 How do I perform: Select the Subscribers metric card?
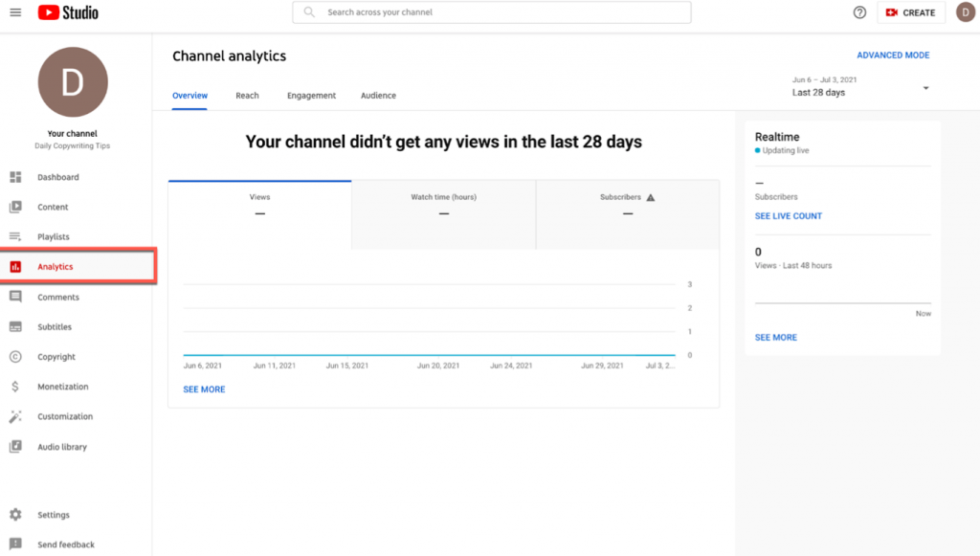(628, 215)
